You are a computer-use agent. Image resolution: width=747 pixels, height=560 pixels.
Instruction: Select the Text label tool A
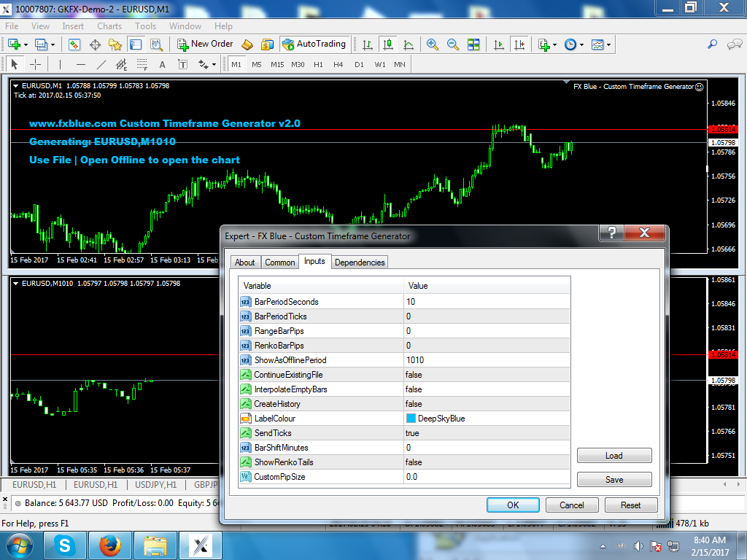163,64
